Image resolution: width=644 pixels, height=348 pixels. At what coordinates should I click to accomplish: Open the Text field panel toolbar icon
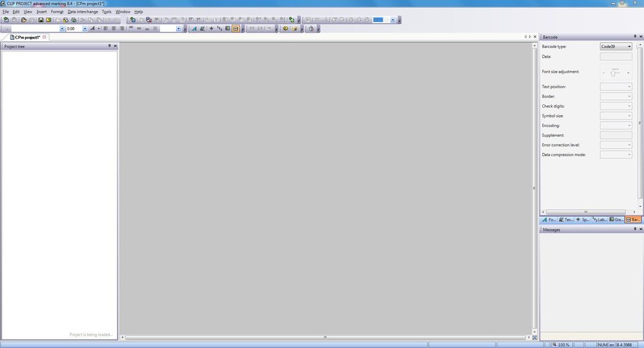pos(202,29)
